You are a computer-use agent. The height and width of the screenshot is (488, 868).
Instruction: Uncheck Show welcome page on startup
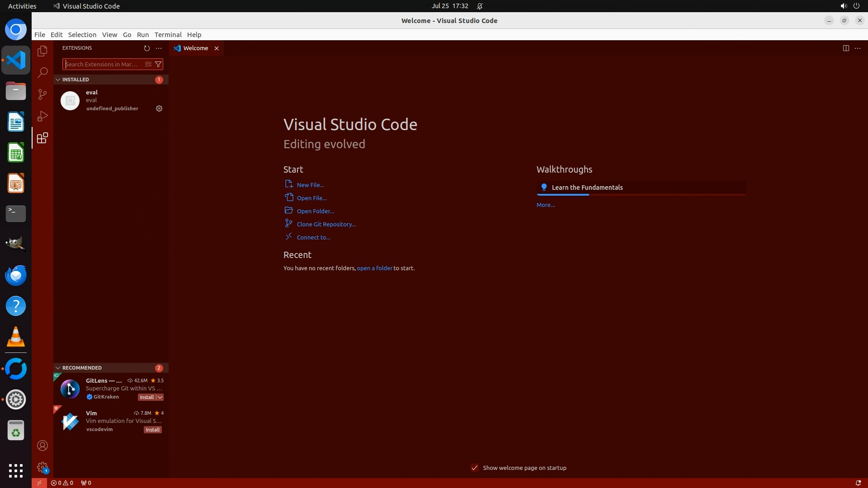(475, 468)
